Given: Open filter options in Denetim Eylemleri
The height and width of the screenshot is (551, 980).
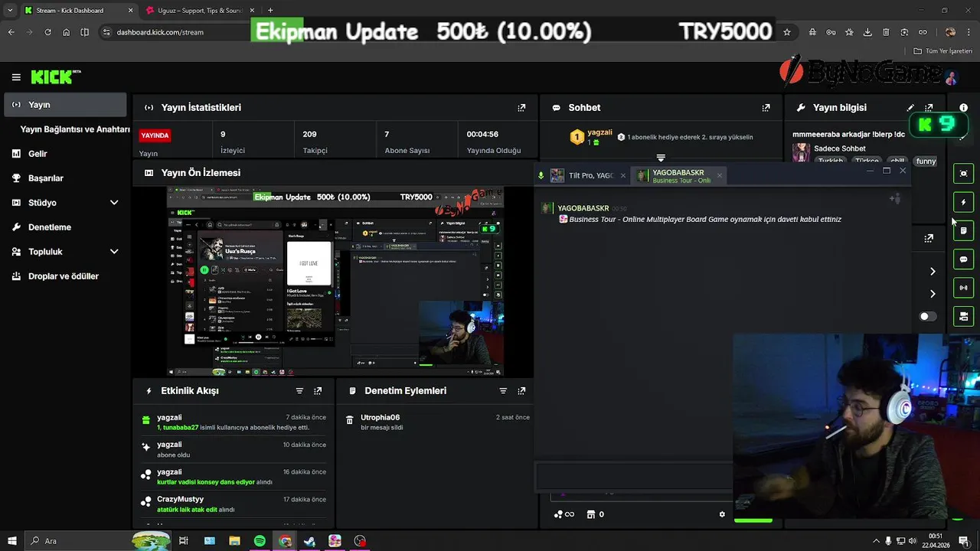Looking at the screenshot, I should tap(503, 391).
